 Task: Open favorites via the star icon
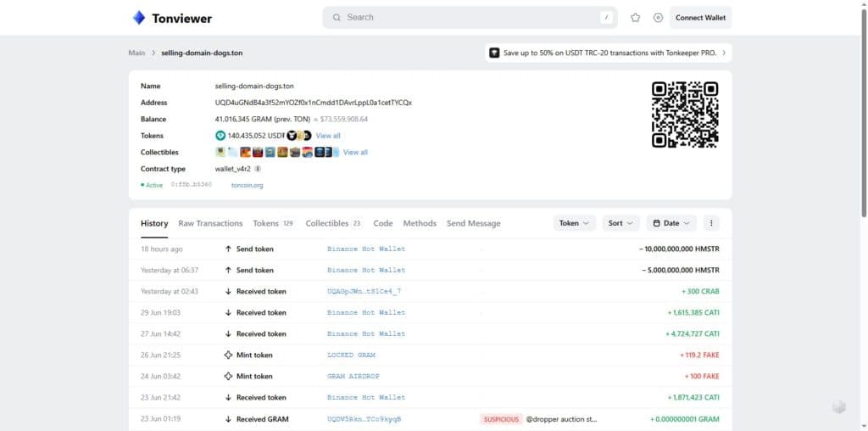coord(636,18)
